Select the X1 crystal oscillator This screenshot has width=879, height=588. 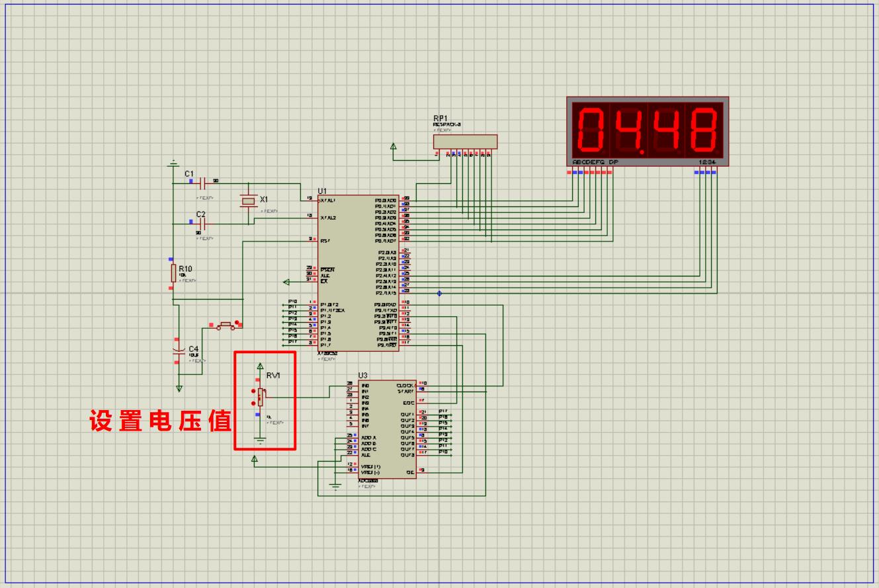pos(249,200)
